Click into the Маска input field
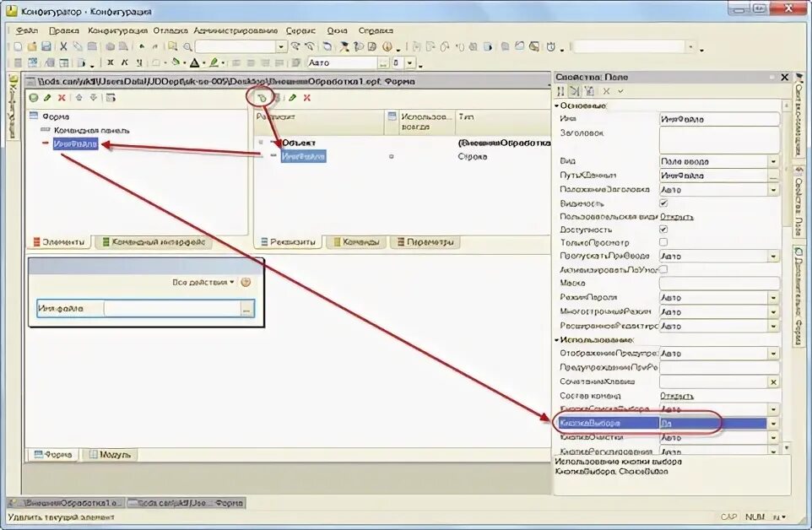812x530 pixels. [719, 283]
